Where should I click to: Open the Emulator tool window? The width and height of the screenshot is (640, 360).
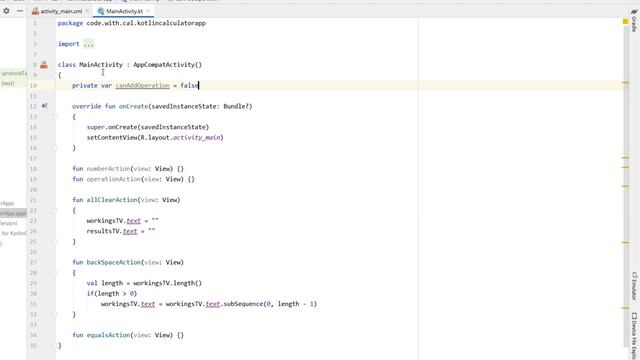point(634,286)
